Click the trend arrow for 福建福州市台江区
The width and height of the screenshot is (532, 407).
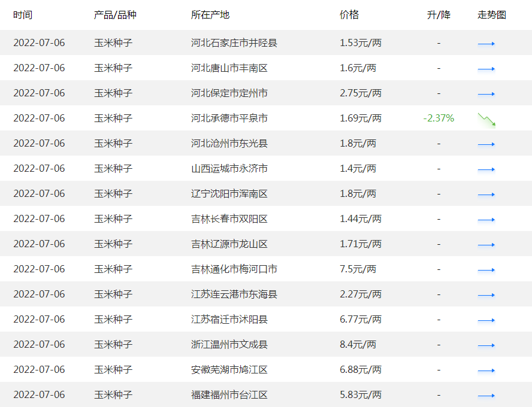[486, 395]
